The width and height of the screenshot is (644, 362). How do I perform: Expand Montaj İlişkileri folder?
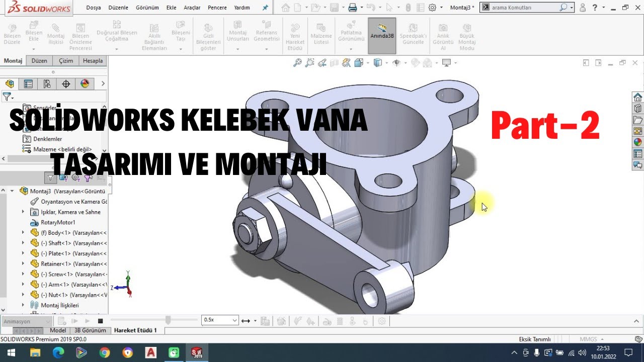tap(23, 305)
